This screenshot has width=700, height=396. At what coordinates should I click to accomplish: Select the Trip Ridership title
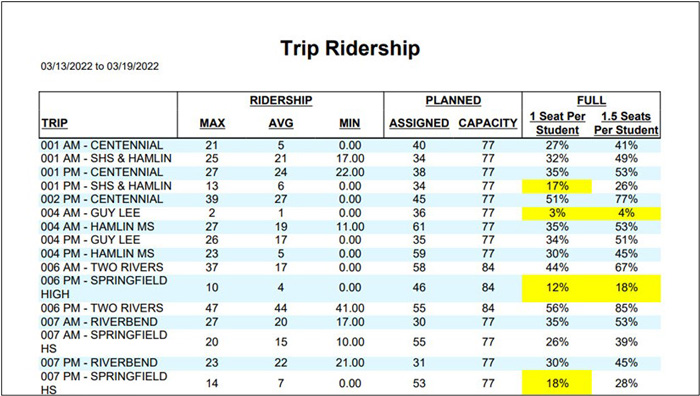(350, 48)
